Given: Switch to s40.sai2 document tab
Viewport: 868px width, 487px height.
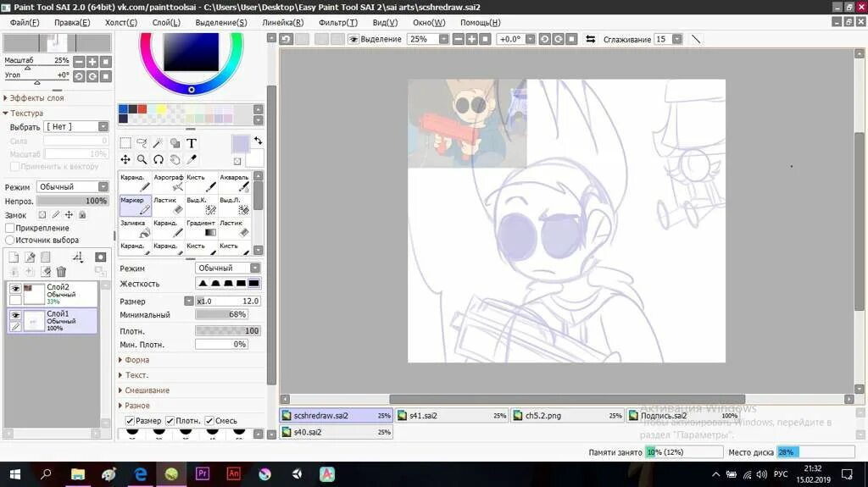Looking at the screenshot, I should click(336, 432).
